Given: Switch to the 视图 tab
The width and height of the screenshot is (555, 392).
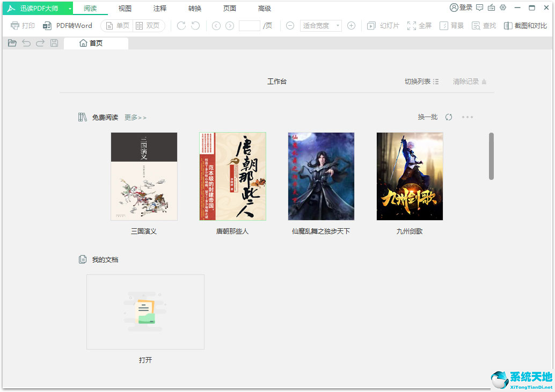Looking at the screenshot, I should pos(125,8).
